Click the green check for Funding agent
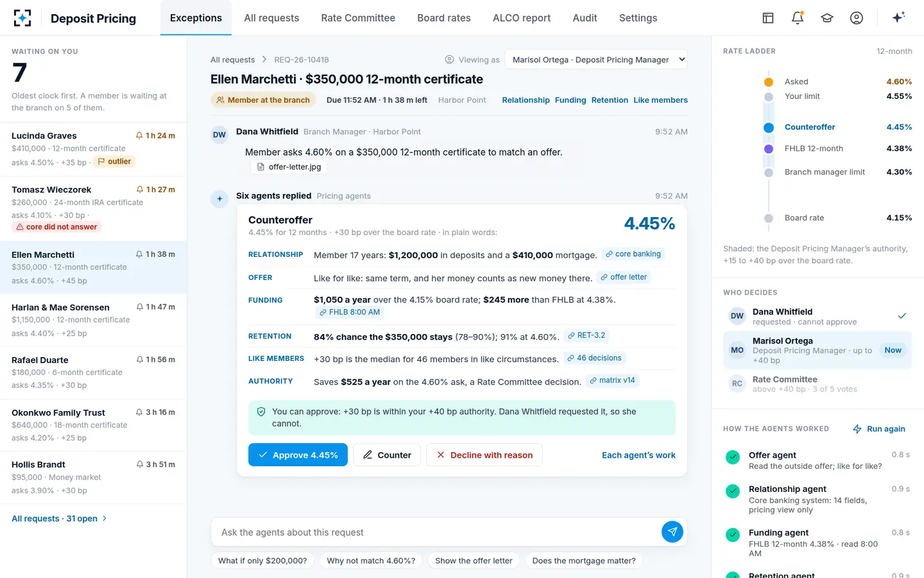 click(x=733, y=534)
